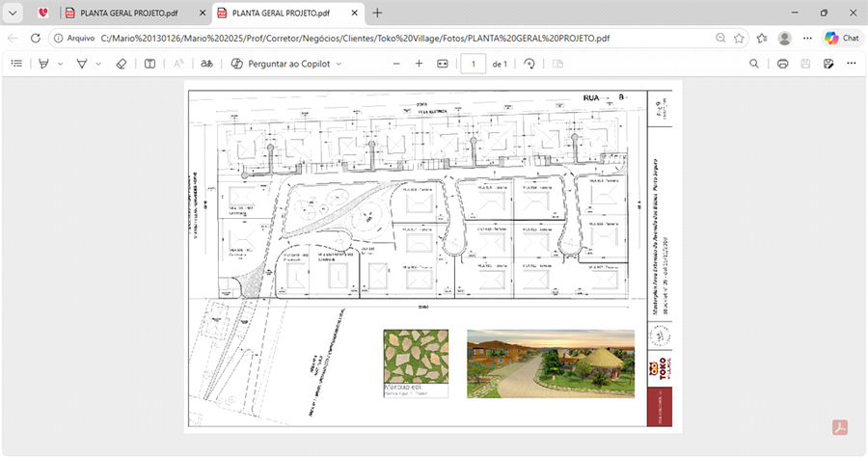The image size is (868, 458).
Task: Open the Perguntar ao Copilot dropdown arrow
Action: click(x=339, y=64)
